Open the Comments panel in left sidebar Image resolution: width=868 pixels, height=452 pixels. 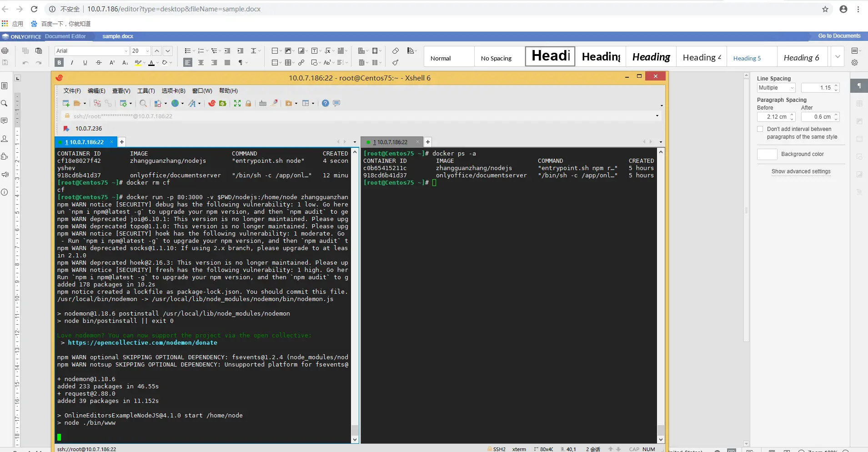(5, 121)
